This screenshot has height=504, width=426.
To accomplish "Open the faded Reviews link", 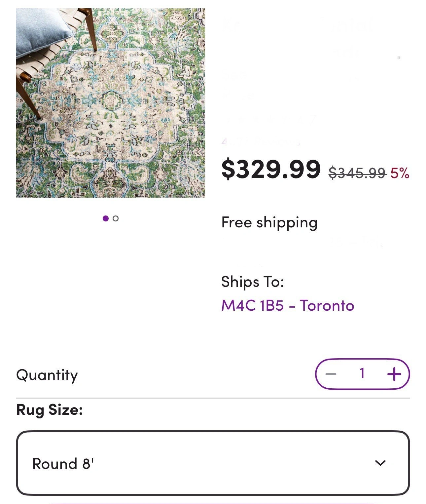I will (x=261, y=142).
